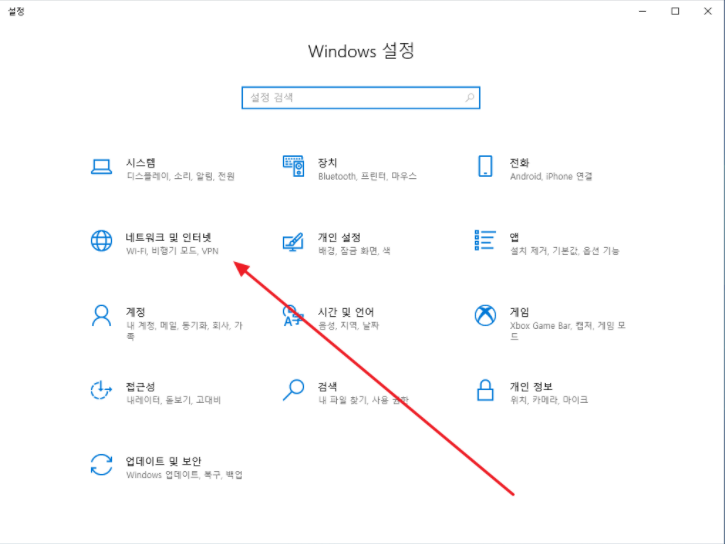The image size is (725, 544).
Task: Maximize the 설정 window
Action: point(675,11)
